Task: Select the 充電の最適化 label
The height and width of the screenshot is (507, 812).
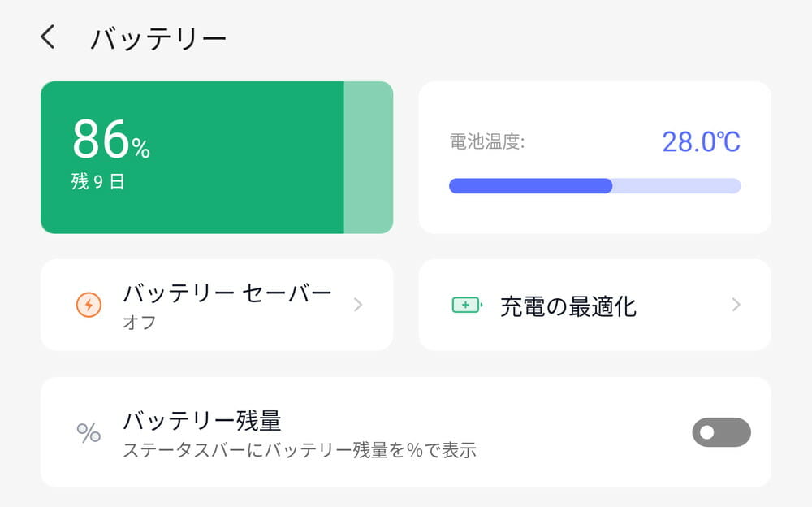Action: [x=568, y=306]
